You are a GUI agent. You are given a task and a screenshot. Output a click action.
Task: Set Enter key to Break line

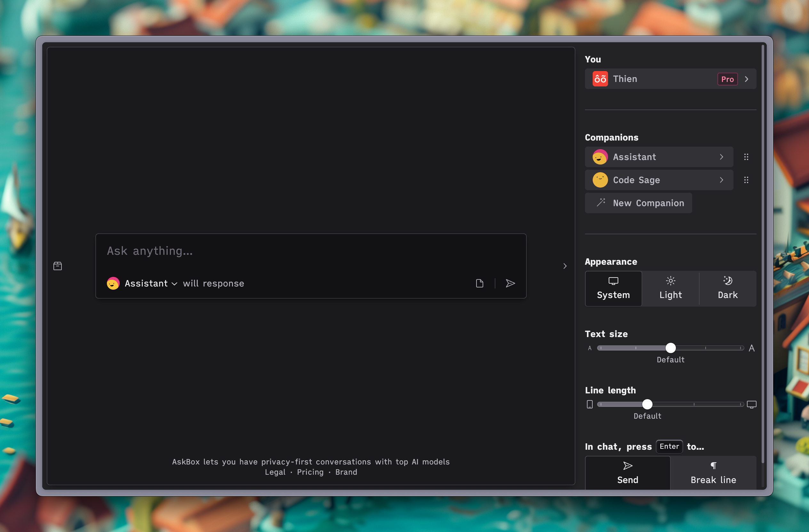coord(713,473)
